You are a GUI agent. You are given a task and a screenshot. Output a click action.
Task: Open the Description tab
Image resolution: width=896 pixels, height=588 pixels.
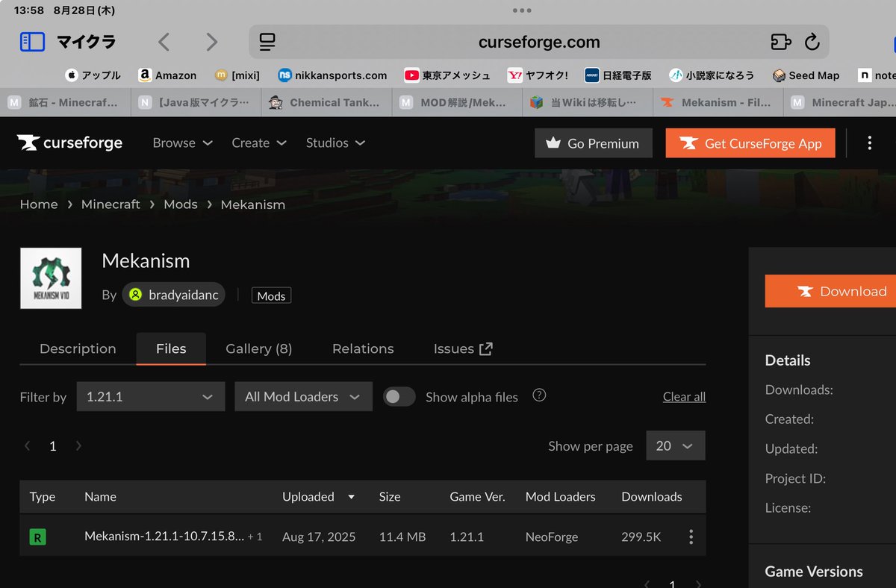coord(78,348)
